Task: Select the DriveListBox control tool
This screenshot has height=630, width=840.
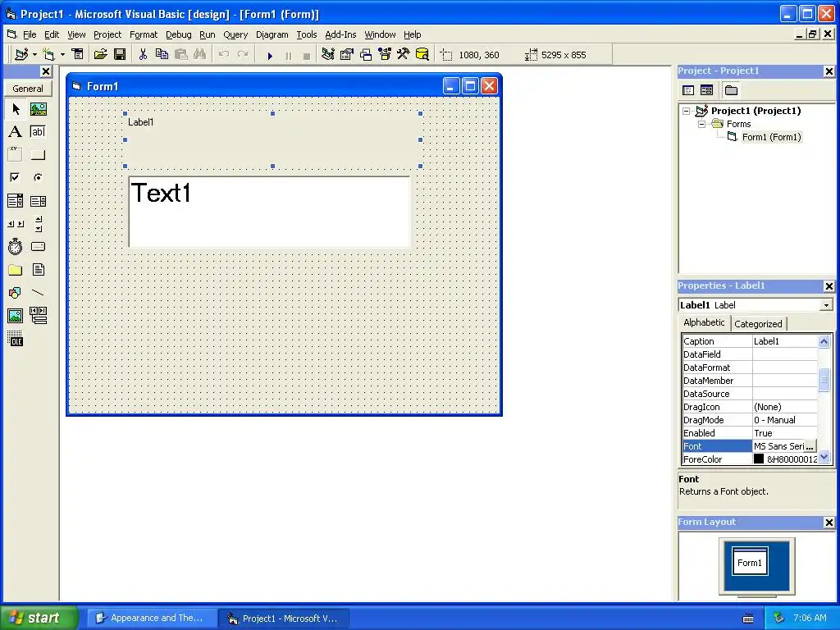Action: point(38,246)
